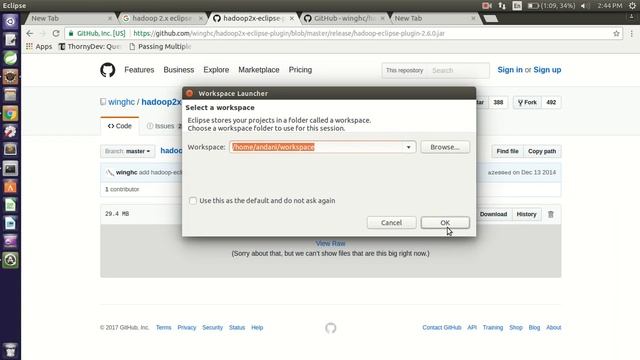
Task: Switch to the last New Tab
Action: 434,18
